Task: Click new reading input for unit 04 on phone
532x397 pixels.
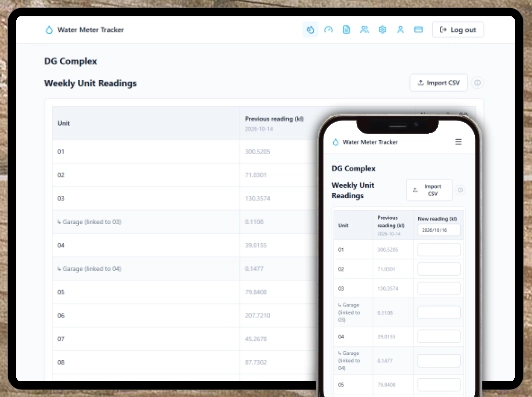Action: [439, 337]
